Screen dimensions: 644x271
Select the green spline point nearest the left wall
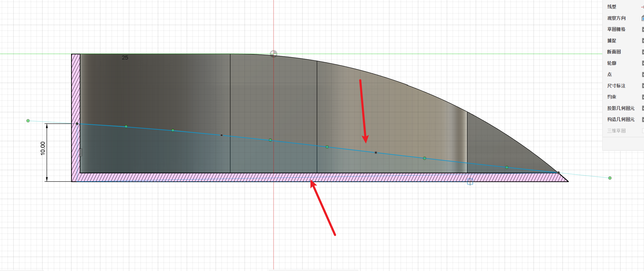pos(126,126)
